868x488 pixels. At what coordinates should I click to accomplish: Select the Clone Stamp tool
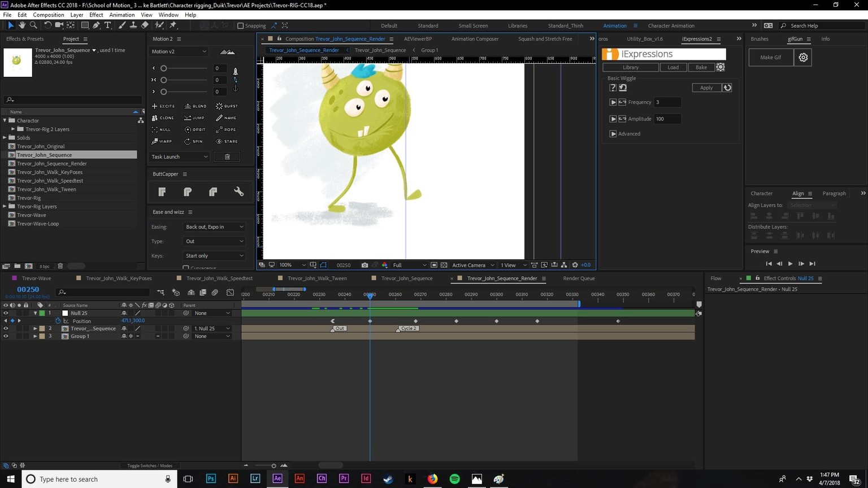coord(133,25)
